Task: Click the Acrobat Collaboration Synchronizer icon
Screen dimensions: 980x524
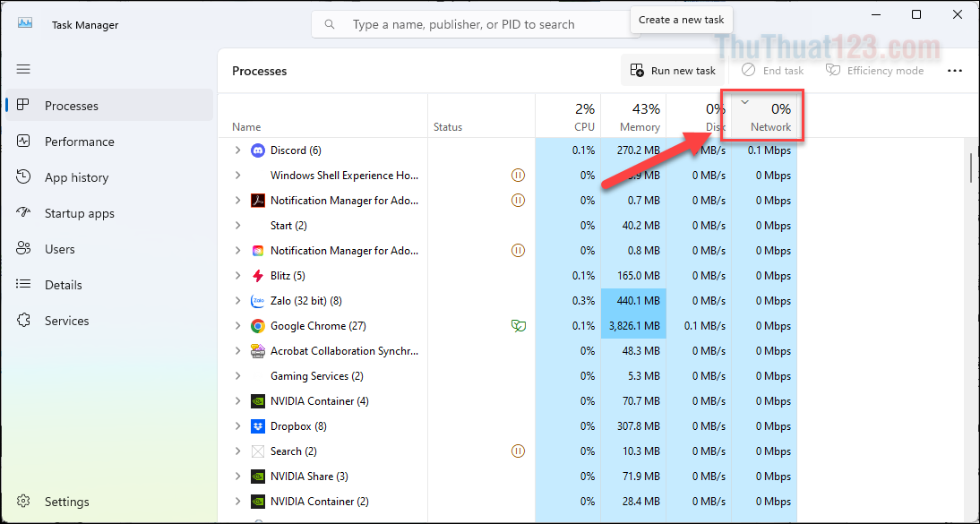Action: click(257, 351)
